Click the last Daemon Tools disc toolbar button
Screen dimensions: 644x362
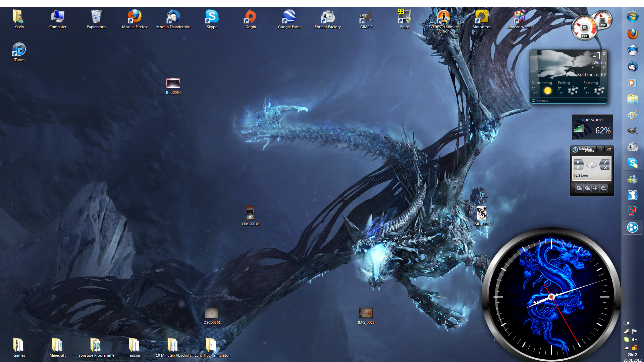point(604,188)
